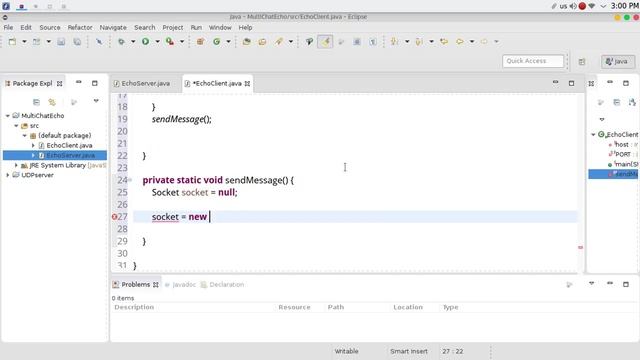Open Outline View Menu arrow
640x360 pixels.
click(602, 120)
